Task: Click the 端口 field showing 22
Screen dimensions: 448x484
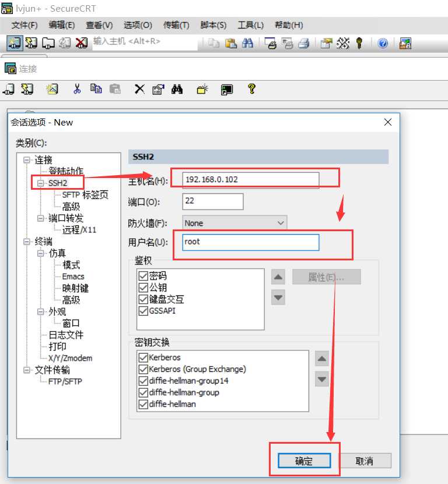Action: click(x=213, y=201)
